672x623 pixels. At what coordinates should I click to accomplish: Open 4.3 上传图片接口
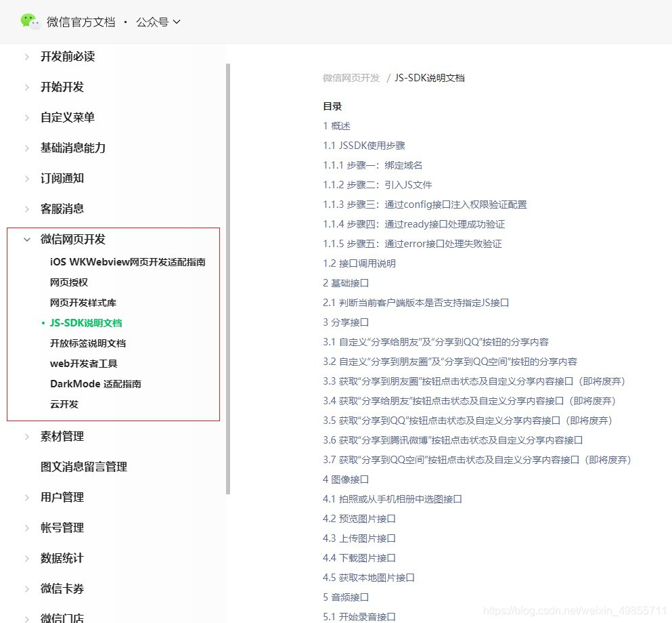pos(359,538)
